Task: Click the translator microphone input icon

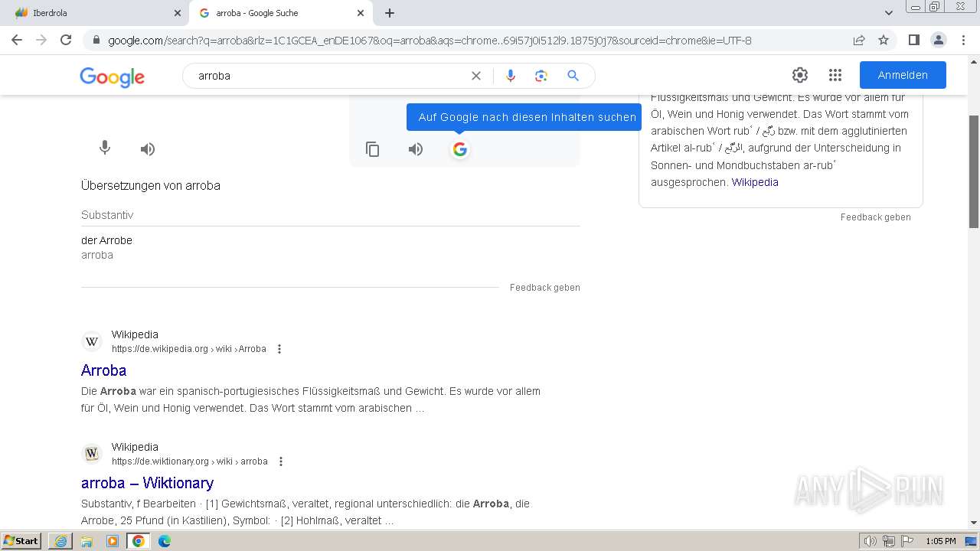Action: [x=105, y=148]
